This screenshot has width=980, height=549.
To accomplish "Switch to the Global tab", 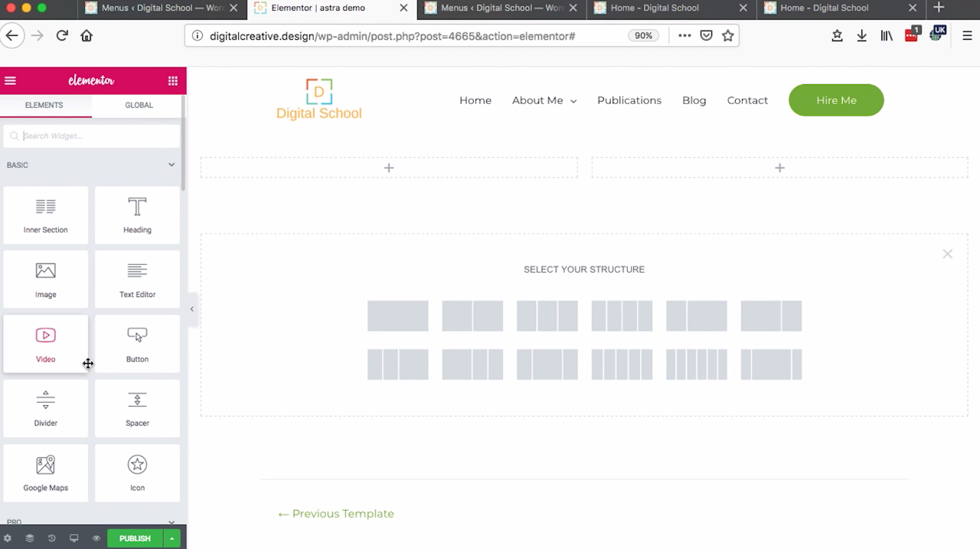I will (x=139, y=105).
